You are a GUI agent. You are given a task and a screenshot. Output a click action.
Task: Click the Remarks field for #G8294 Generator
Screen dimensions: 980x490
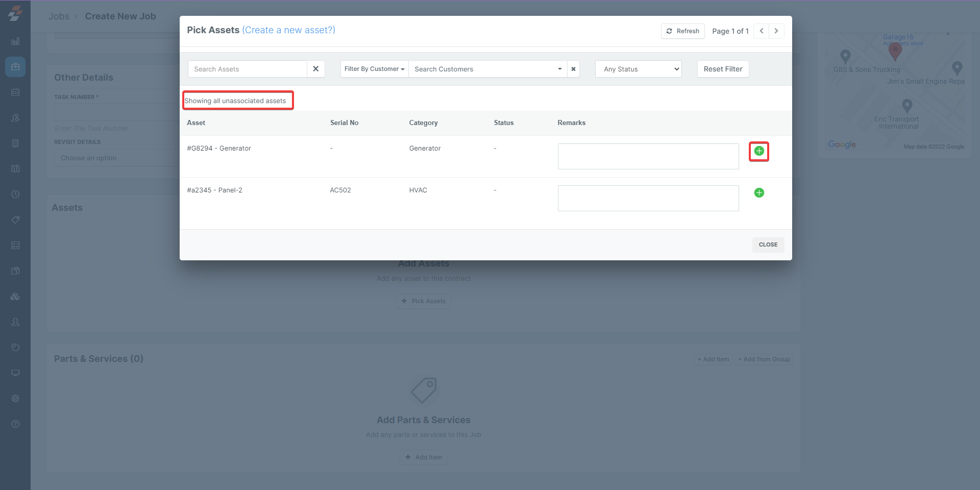click(648, 156)
